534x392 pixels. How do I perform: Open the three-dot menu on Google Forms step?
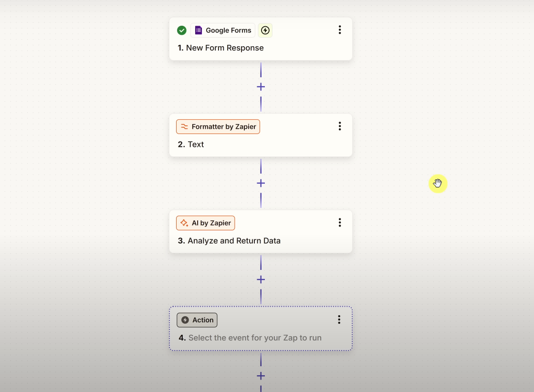(x=340, y=30)
